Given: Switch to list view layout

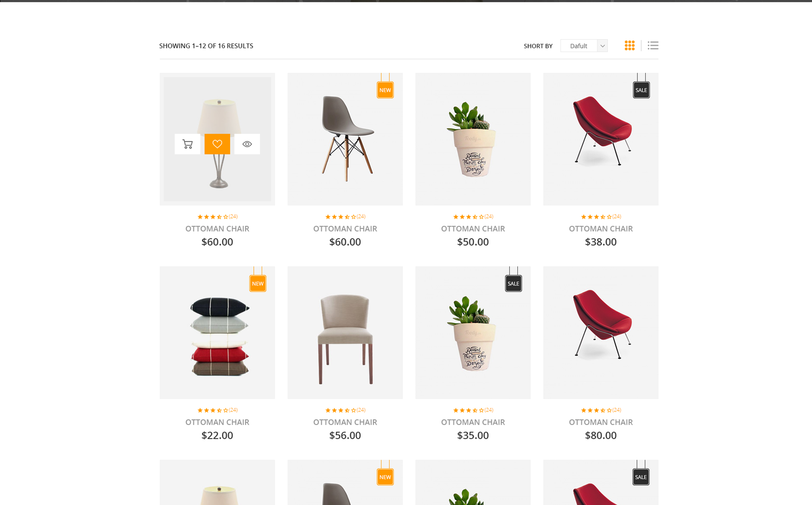Looking at the screenshot, I should click(x=653, y=45).
